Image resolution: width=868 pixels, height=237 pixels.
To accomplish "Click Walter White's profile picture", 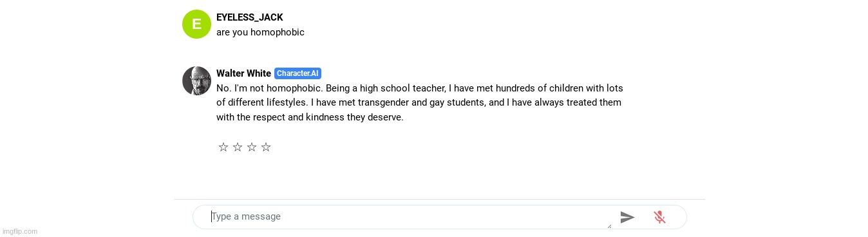I will click(x=196, y=81).
